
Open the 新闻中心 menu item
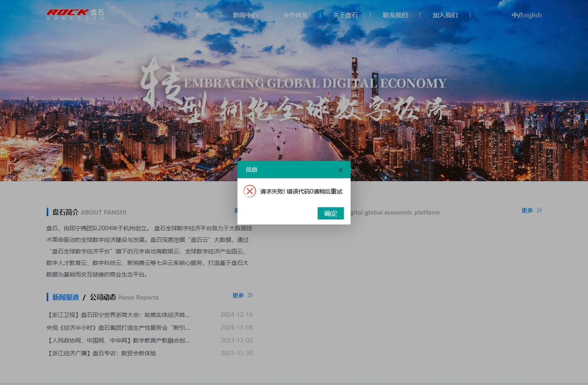[x=245, y=15]
